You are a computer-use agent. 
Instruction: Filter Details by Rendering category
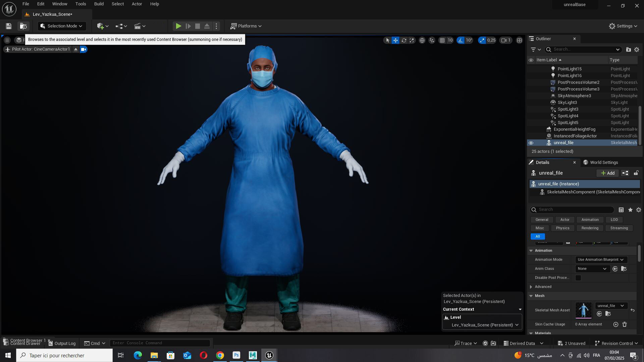click(x=590, y=228)
